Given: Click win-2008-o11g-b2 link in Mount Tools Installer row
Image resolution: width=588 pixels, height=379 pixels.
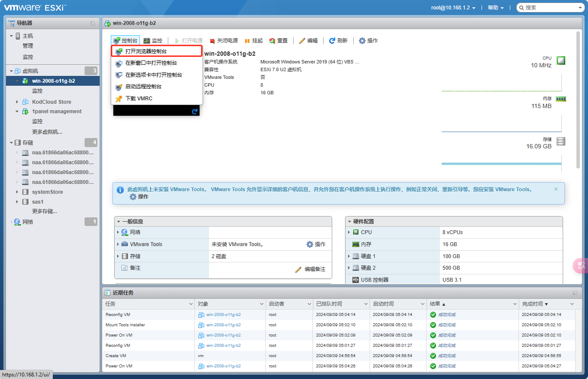Looking at the screenshot, I should [x=224, y=325].
